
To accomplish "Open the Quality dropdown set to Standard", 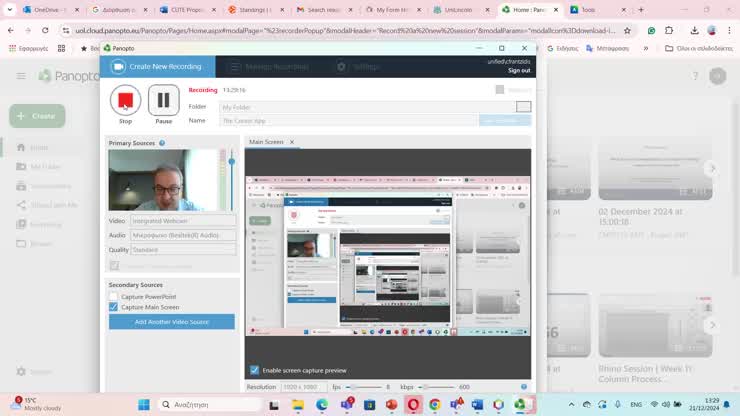I will pos(183,250).
